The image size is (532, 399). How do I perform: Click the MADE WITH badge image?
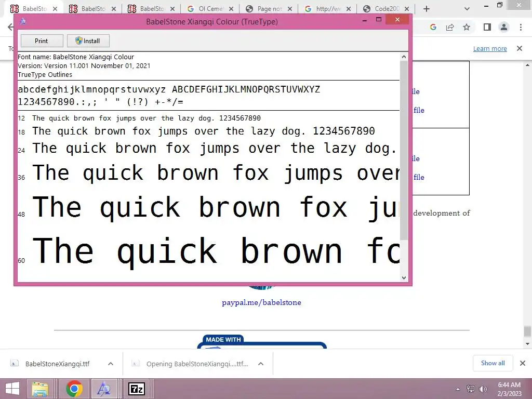[x=262, y=341]
